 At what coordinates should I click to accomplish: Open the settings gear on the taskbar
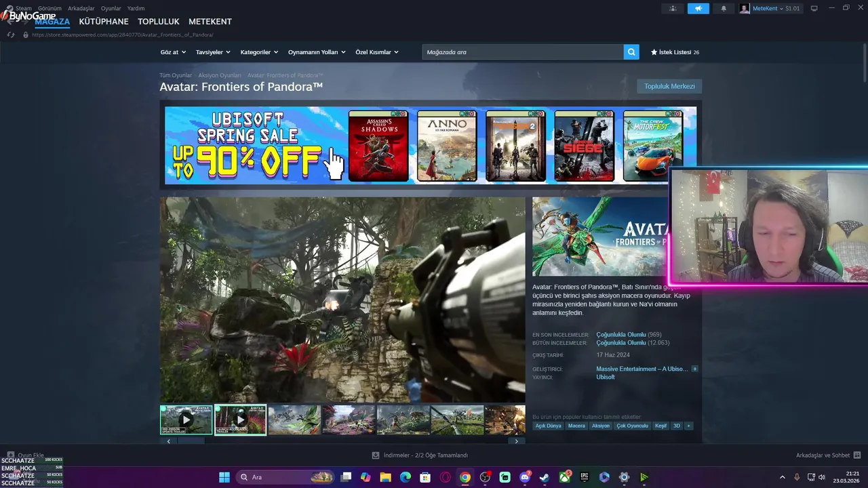625,477
